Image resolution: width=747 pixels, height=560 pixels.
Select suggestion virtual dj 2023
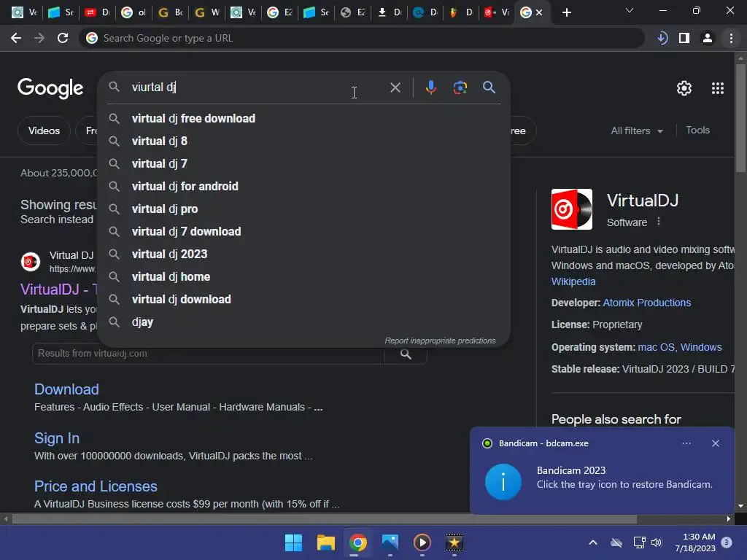pos(304,254)
